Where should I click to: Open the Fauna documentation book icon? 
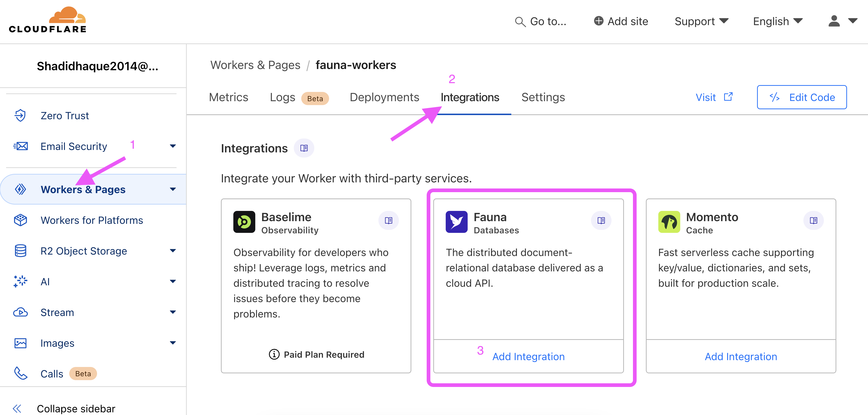click(601, 220)
